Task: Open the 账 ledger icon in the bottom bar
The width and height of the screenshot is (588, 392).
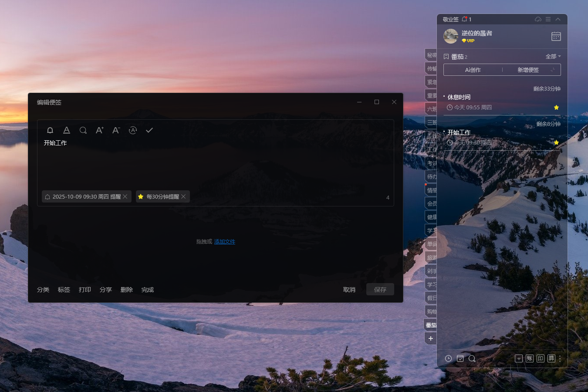Action: point(530,358)
